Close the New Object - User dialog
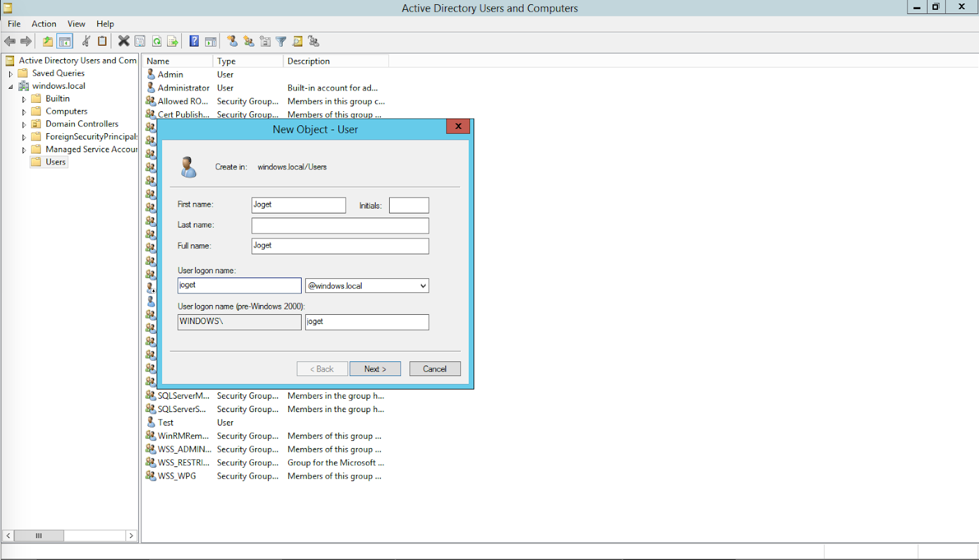979x560 pixels. tap(458, 126)
